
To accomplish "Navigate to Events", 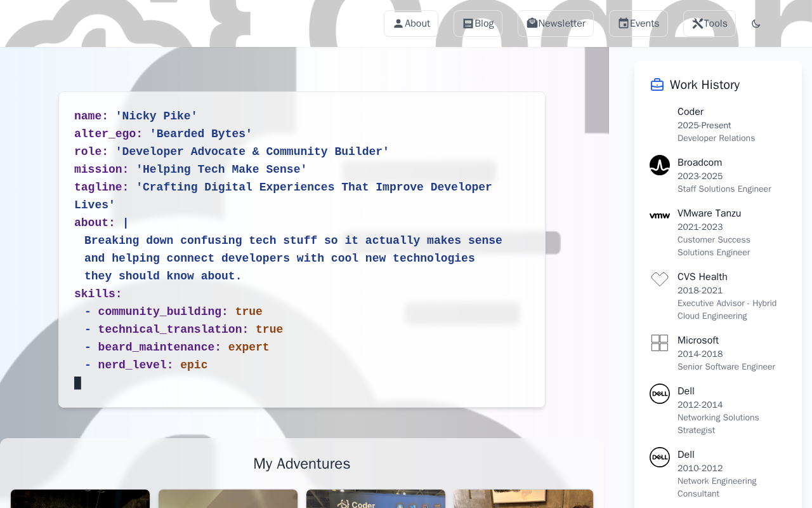I will coord(638,23).
